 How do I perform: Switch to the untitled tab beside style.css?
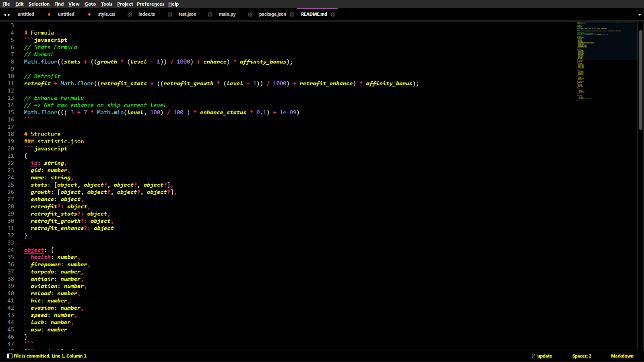(66, 14)
